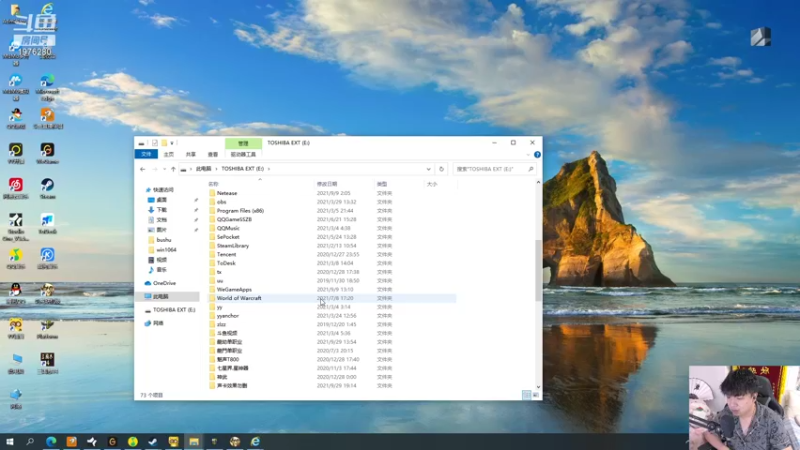Select the World of Warcraft folder
800x450 pixels.
pos(239,298)
